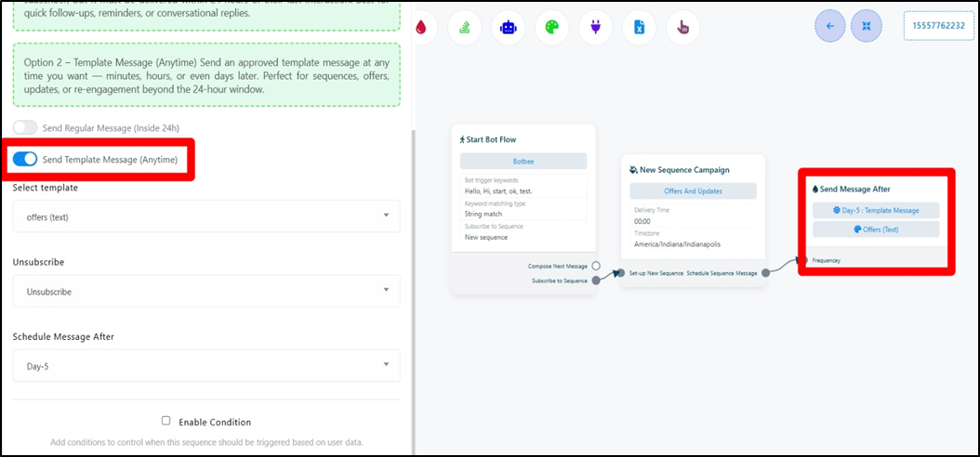Screen dimensions: 980x457
Task: Click the fit-to-screen round button
Action: 867,26
